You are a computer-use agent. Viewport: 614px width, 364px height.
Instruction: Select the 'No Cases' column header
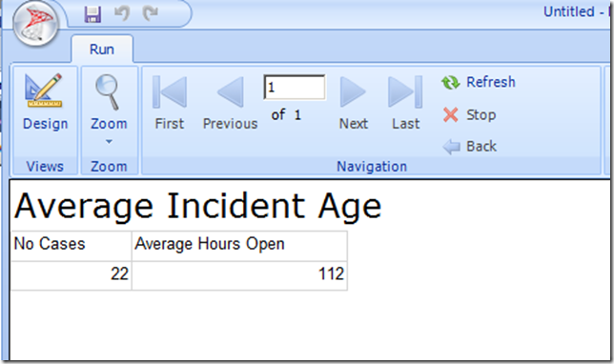click(72, 246)
